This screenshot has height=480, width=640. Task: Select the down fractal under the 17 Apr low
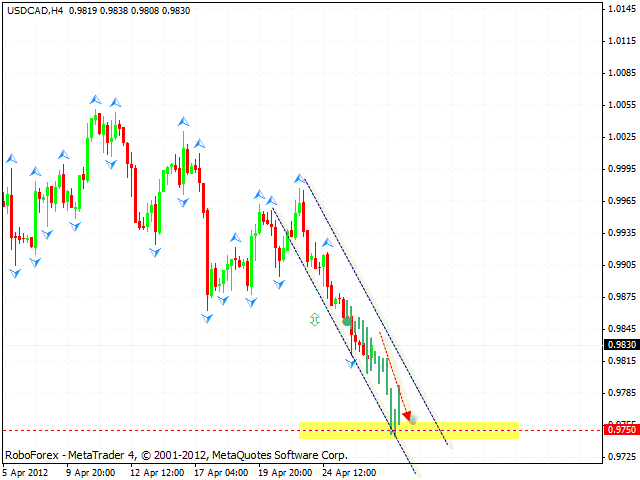207,318
